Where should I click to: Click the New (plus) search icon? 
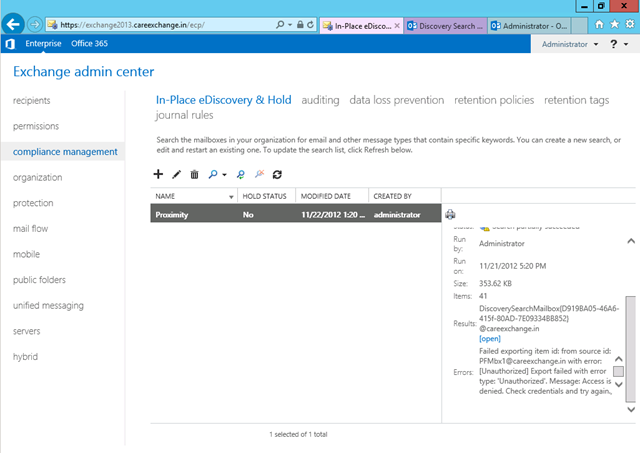[158, 174]
